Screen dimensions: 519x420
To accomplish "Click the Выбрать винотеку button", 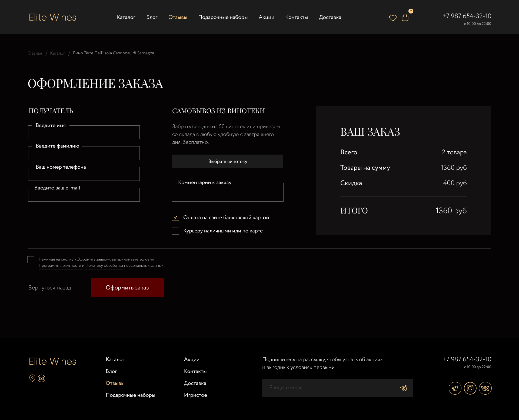I will tap(228, 161).
